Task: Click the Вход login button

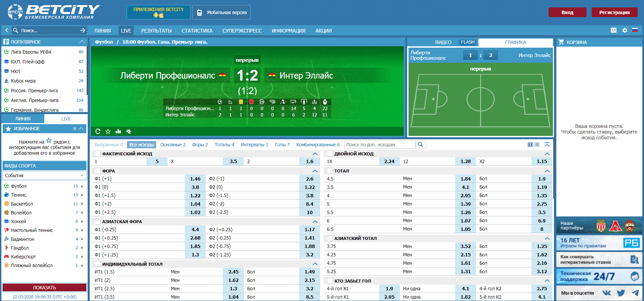Action: (x=567, y=12)
